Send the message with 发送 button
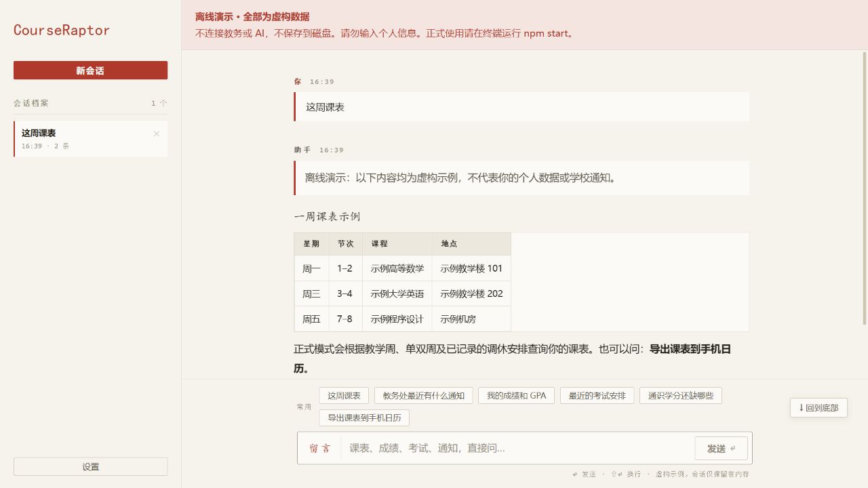 (x=721, y=449)
